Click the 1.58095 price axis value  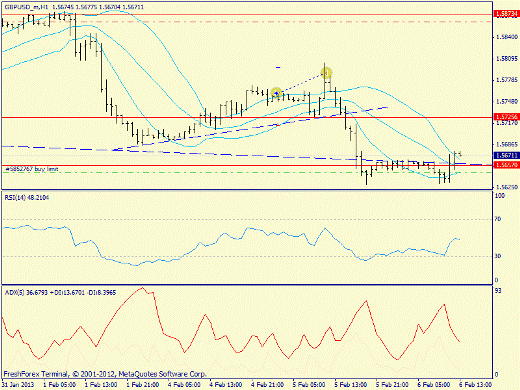pos(507,59)
